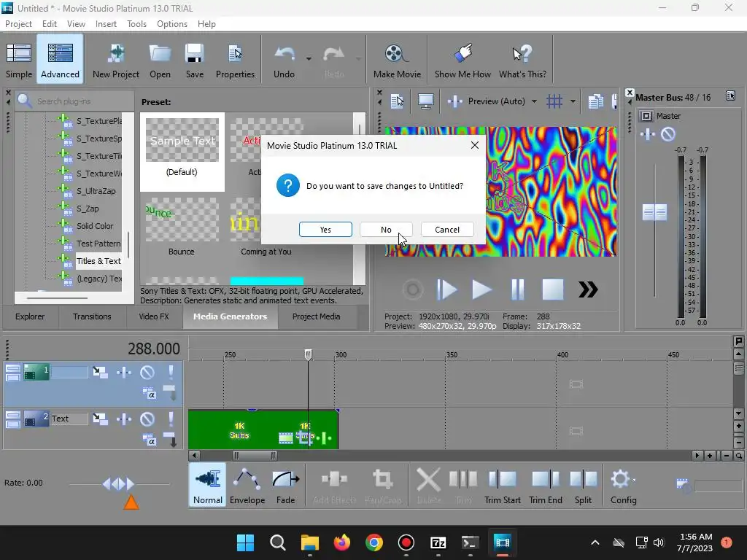This screenshot has width=747, height=560.
Task: Mute the Master bus
Action: (668, 134)
